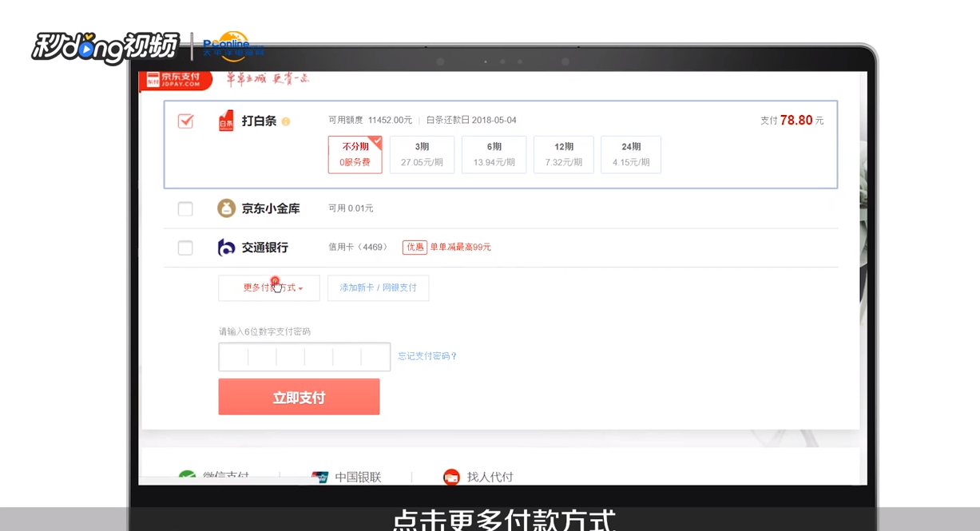980x531 pixels.
Task: Select the 24期 4.15元/期 installment
Action: [631, 154]
